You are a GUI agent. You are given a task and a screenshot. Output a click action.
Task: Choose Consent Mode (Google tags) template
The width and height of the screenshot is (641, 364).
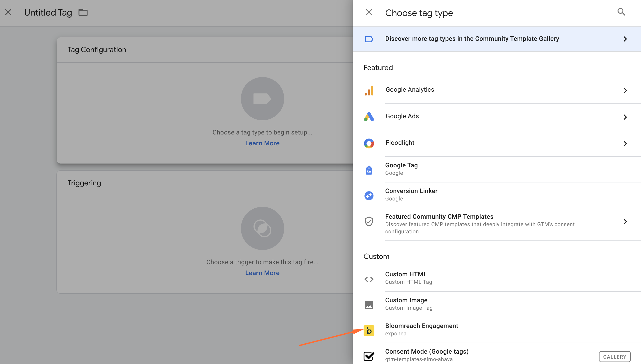coord(497,353)
